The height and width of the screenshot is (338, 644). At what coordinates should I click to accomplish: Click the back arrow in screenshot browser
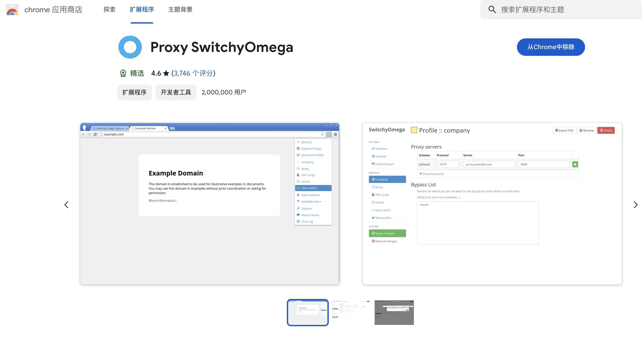coord(83,134)
